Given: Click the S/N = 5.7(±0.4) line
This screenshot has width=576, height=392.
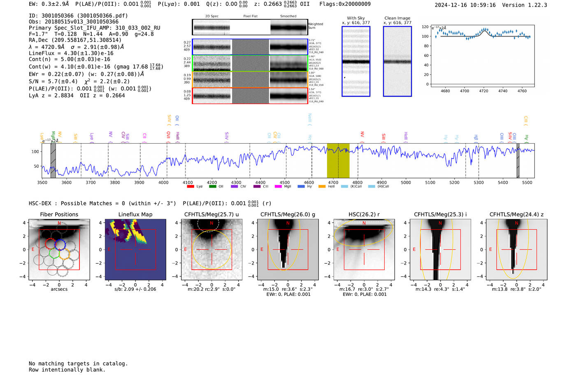Looking at the screenshot, I should point(79,81).
